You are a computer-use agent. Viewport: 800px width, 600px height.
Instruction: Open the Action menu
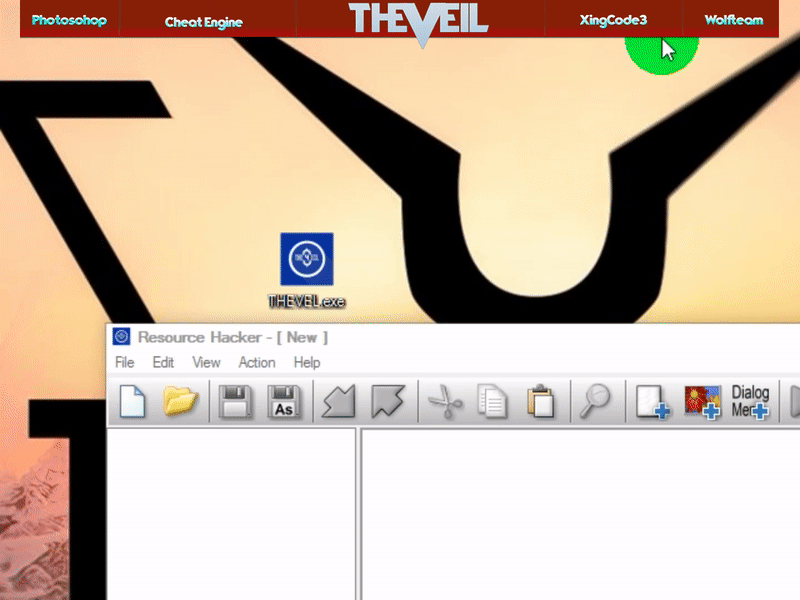[257, 362]
